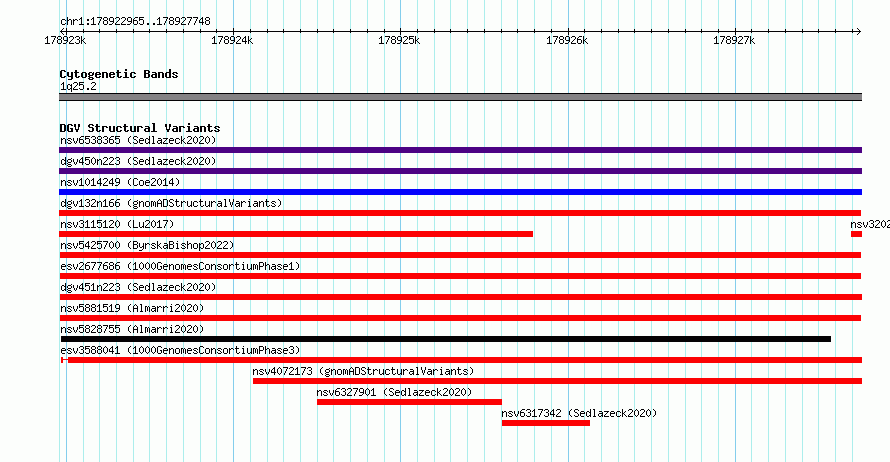Click the left arrow end of the ruler
The height and width of the screenshot is (462, 890).
[62, 31]
